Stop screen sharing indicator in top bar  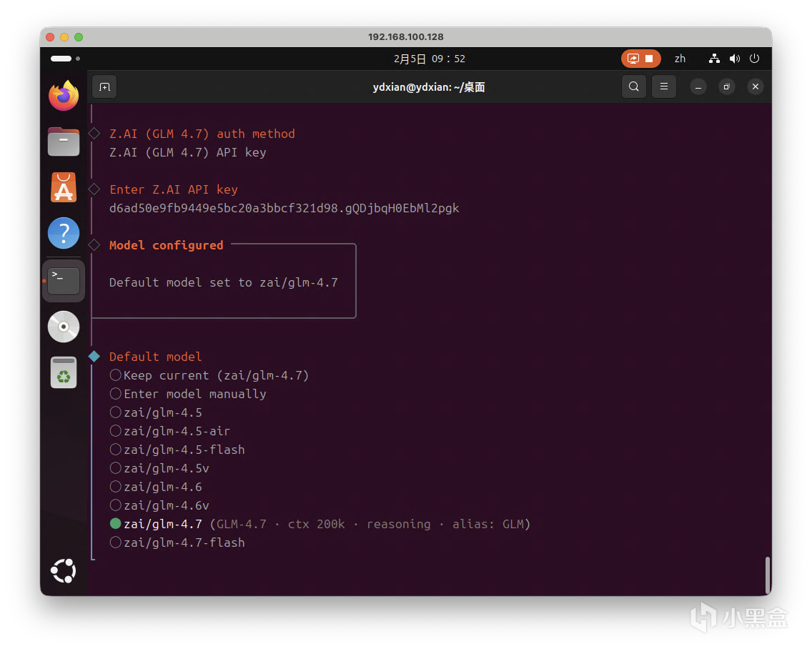641,59
